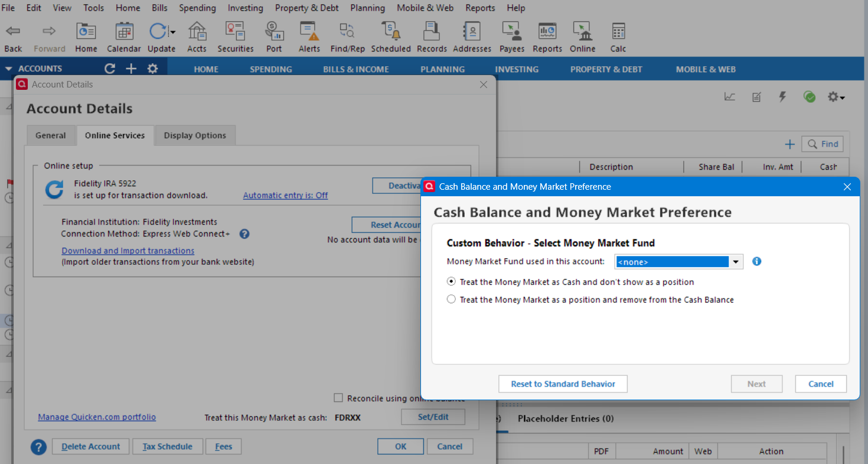Open the register gear dropdown menu
This screenshot has width=868, height=464.
(x=836, y=97)
